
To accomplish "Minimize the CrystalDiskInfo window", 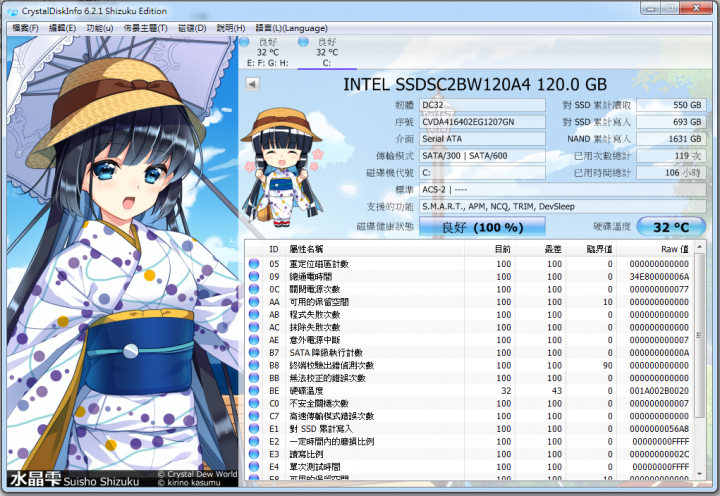I will coord(651,8).
